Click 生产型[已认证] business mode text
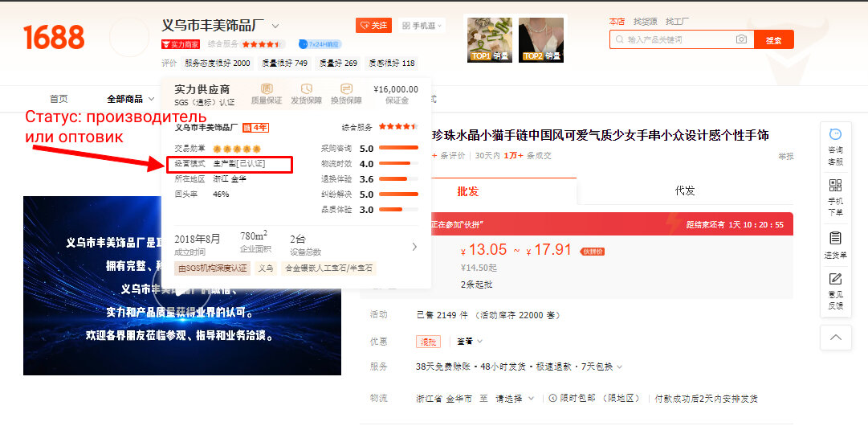This screenshot has width=868, height=430. coord(239,164)
